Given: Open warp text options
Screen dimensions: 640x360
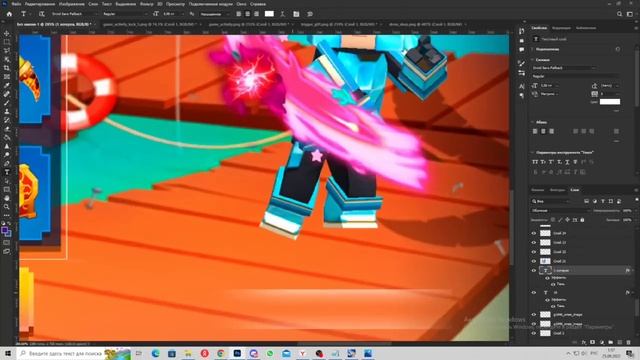Looking at the screenshot, I should tap(282, 14).
